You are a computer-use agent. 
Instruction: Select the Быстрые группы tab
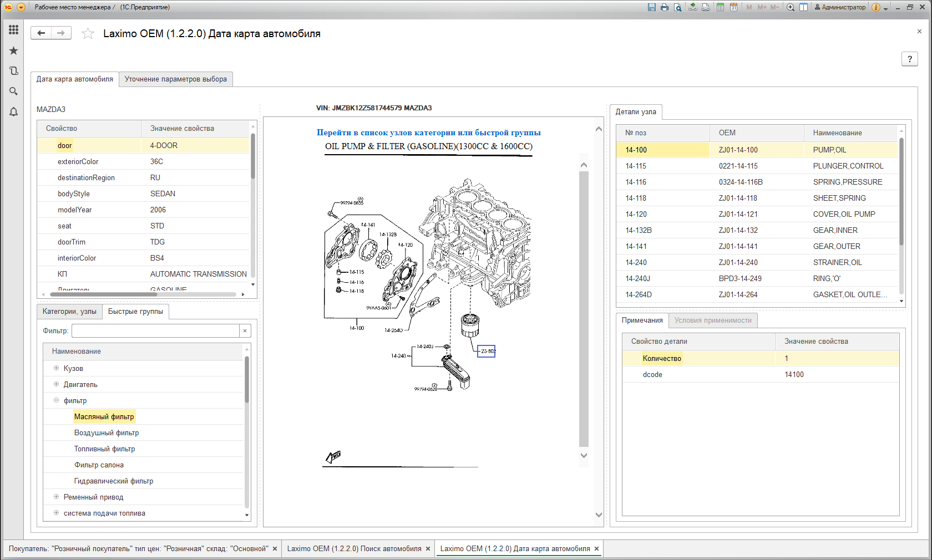pyautogui.click(x=135, y=312)
